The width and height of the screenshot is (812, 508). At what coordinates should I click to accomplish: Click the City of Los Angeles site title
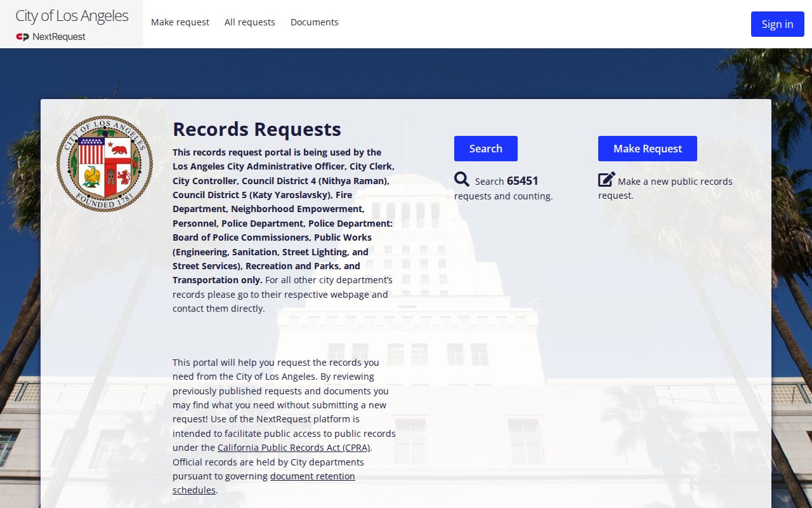pos(72,16)
